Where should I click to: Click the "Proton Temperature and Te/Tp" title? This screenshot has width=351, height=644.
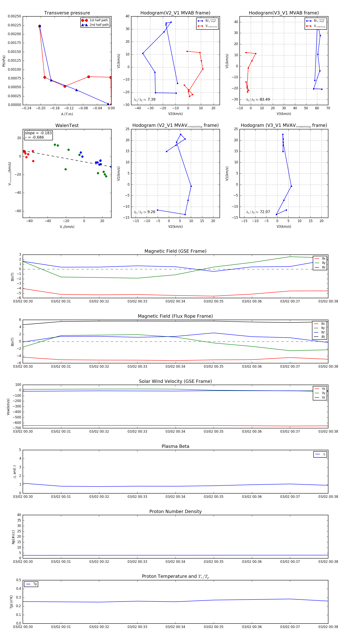[x=175, y=576]
